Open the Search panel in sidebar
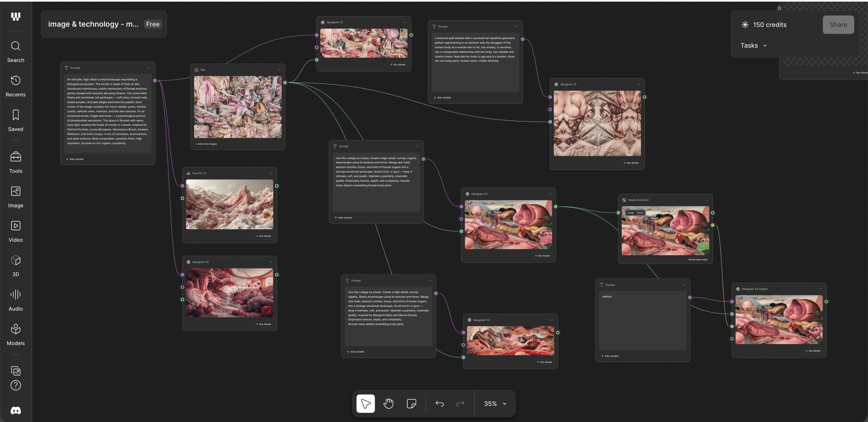The width and height of the screenshot is (868, 422). coord(16,52)
